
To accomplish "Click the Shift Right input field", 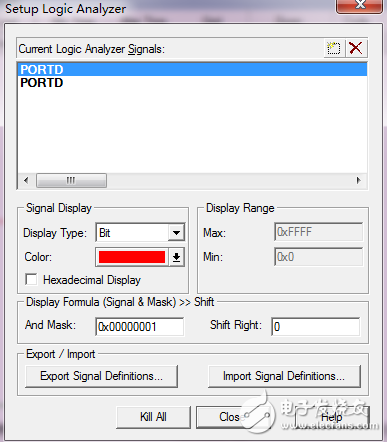I will (316, 326).
